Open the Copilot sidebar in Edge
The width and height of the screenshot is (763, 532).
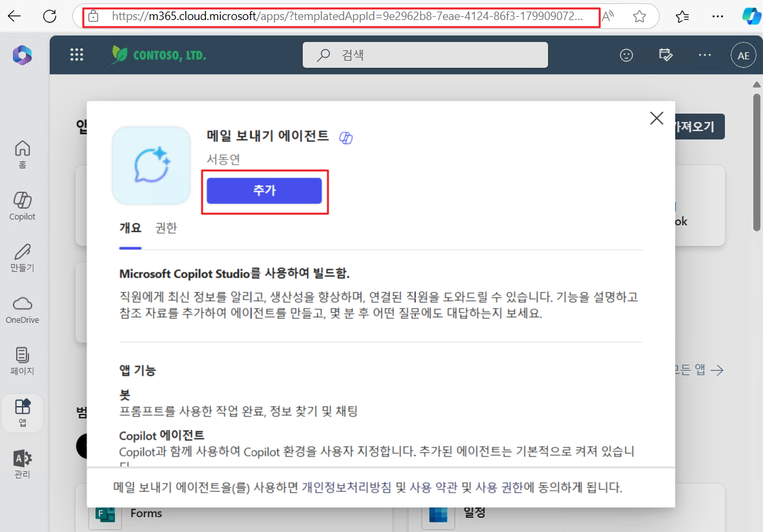tap(751, 16)
